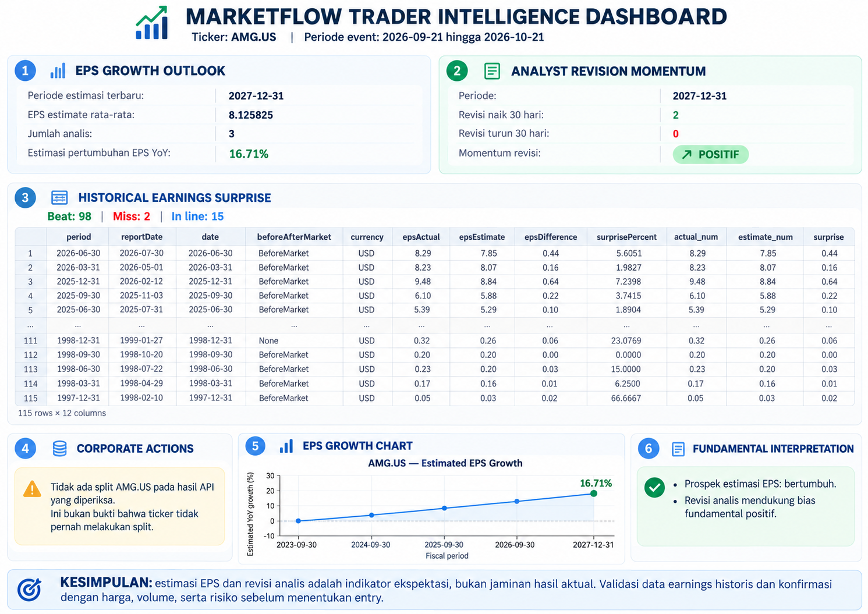The width and height of the screenshot is (868, 614).
Task: Select the bar chart icon beside EPS GROWTH OUTLOOK
Action: point(58,71)
